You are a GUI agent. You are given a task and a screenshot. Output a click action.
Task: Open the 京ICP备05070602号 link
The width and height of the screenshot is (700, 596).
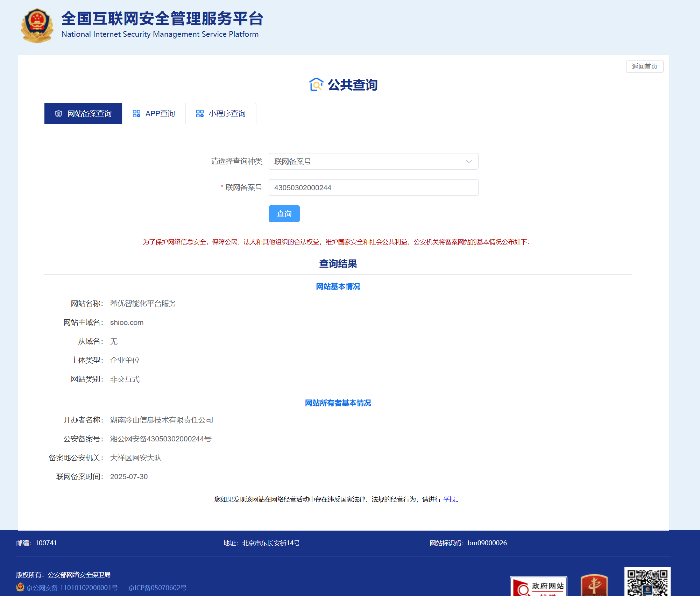157,588
